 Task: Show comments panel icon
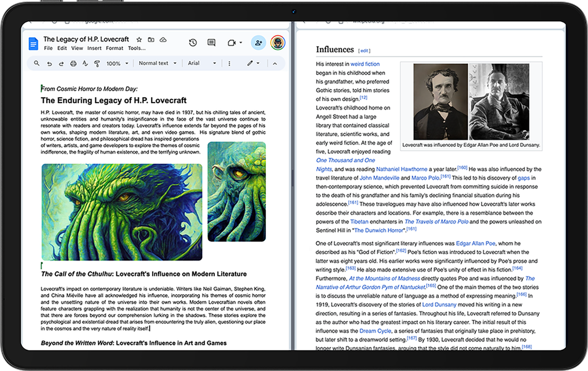click(x=212, y=43)
